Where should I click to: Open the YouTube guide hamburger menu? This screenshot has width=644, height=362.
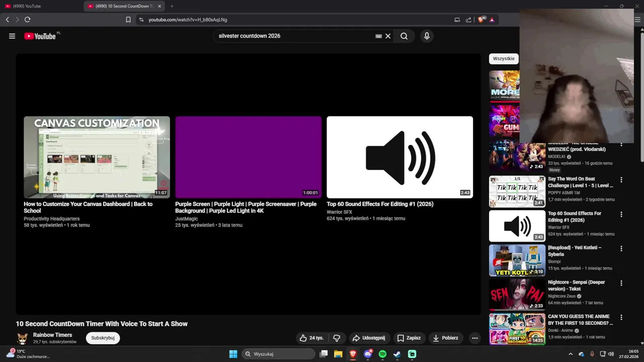[x=12, y=36]
